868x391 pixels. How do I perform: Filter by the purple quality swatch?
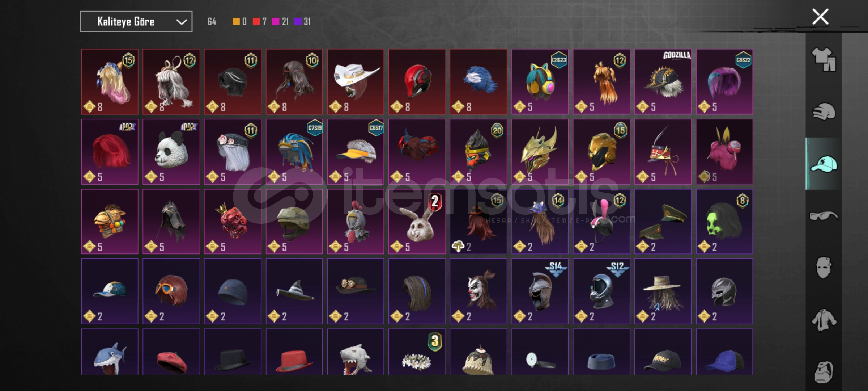pos(298,22)
